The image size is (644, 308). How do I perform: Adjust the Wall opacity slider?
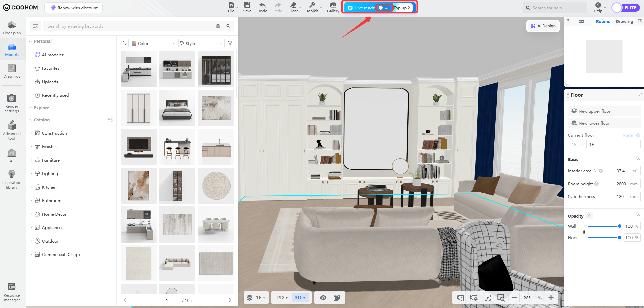pos(604,226)
